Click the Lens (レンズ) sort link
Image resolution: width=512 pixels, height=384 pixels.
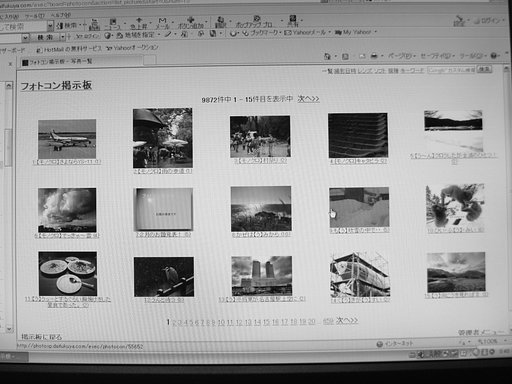click(x=365, y=71)
